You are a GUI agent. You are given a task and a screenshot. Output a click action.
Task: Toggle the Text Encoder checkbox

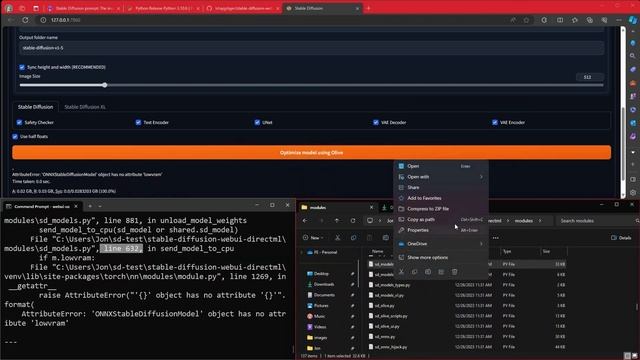(138, 122)
